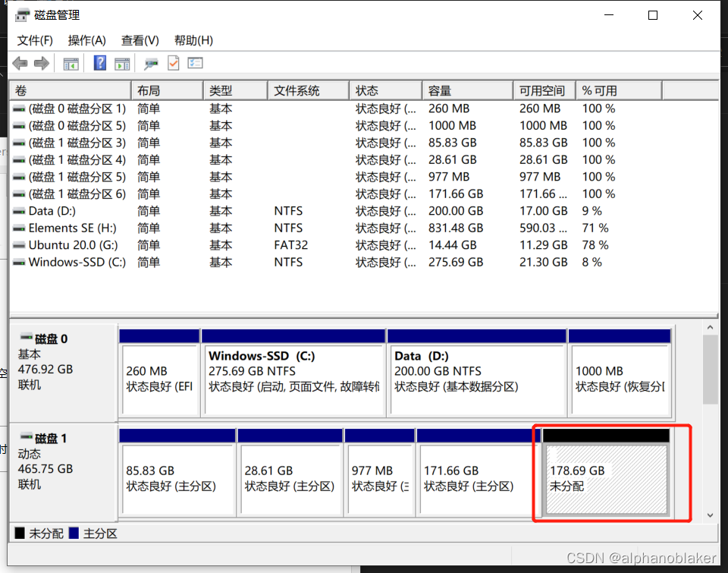The image size is (728, 573).
Task: Click the Disk Management title bar icon
Action: 22,15
